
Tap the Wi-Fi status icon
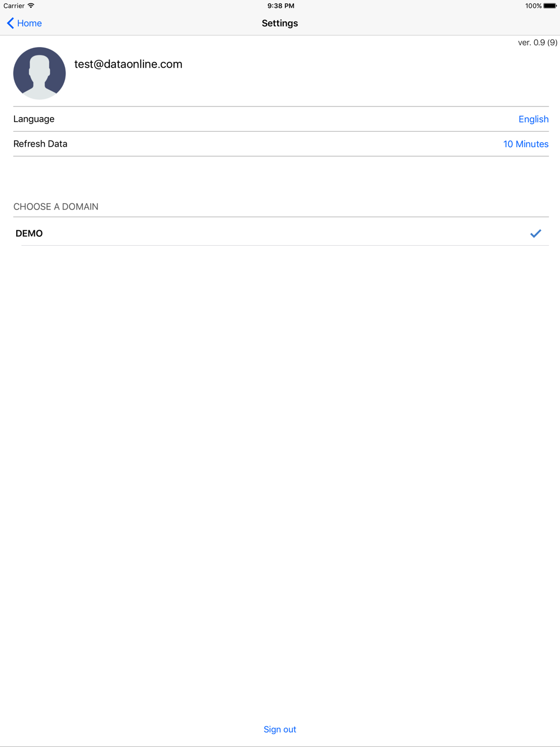point(31,6)
